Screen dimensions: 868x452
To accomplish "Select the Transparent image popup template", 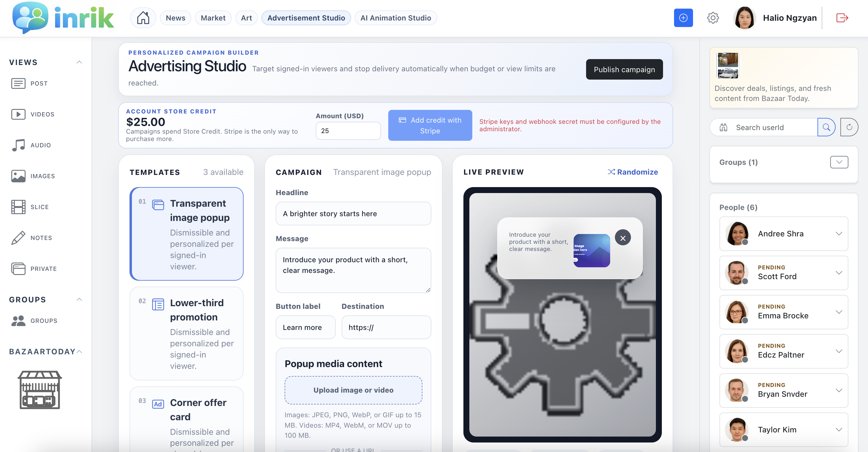I will click(x=186, y=234).
